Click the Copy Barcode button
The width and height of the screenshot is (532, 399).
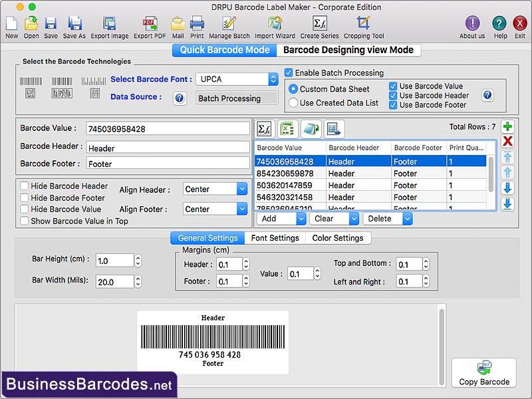point(484,374)
